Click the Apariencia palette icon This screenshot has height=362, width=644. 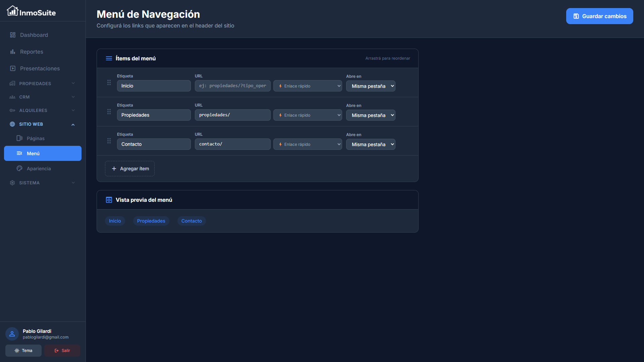(19, 168)
